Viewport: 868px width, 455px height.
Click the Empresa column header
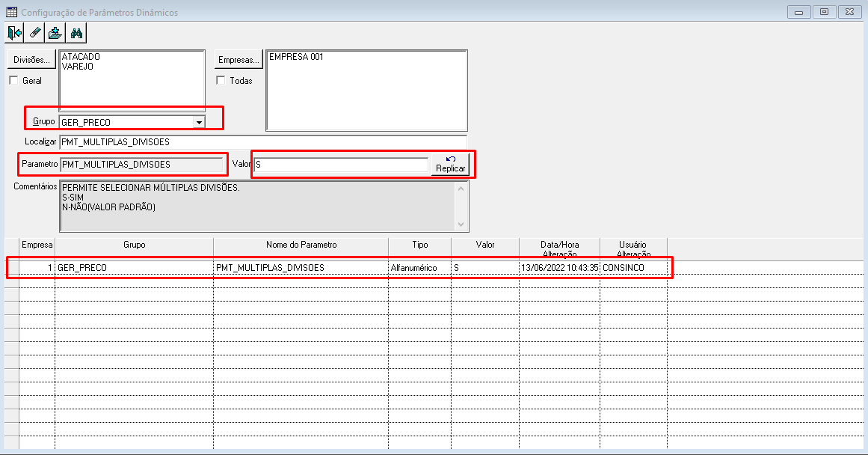point(37,248)
